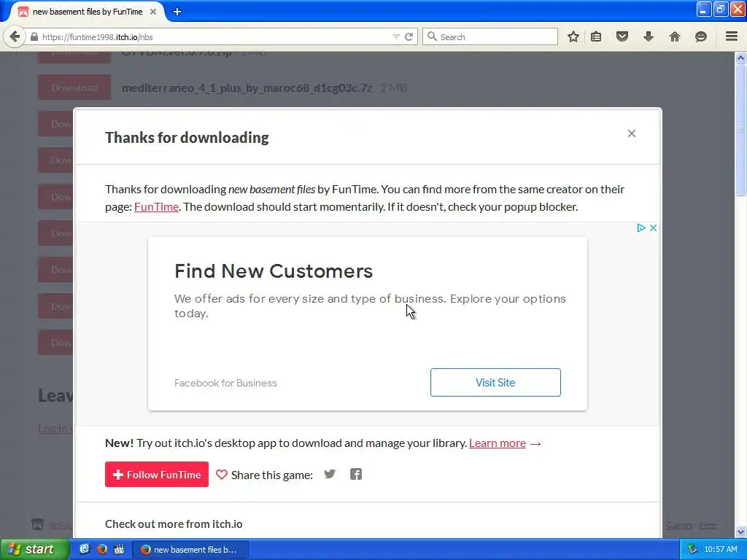The width and height of the screenshot is (747, 560).
Task: Close the 'new basement files' tab
Action: click(x=153, y=12)
